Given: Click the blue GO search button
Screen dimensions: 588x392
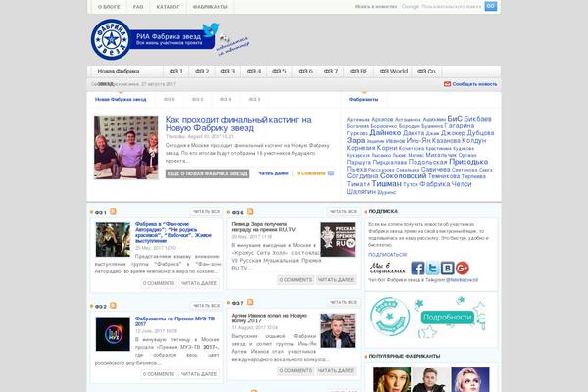Looking at the screenshot, I should click(x=491, y=6).
